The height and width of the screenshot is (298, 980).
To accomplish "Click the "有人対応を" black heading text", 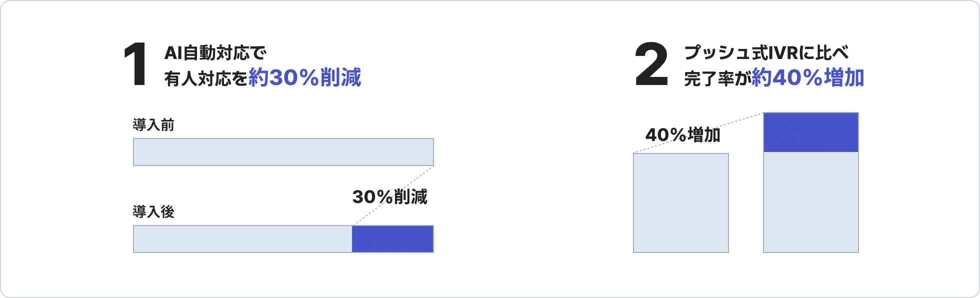I will point(205,79).
